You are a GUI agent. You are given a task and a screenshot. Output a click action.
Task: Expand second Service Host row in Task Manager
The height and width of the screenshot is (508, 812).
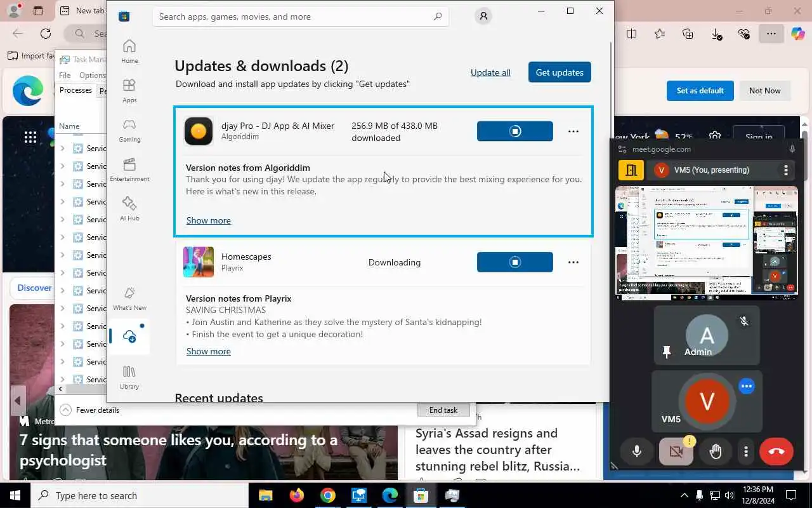tap(62, 166)
